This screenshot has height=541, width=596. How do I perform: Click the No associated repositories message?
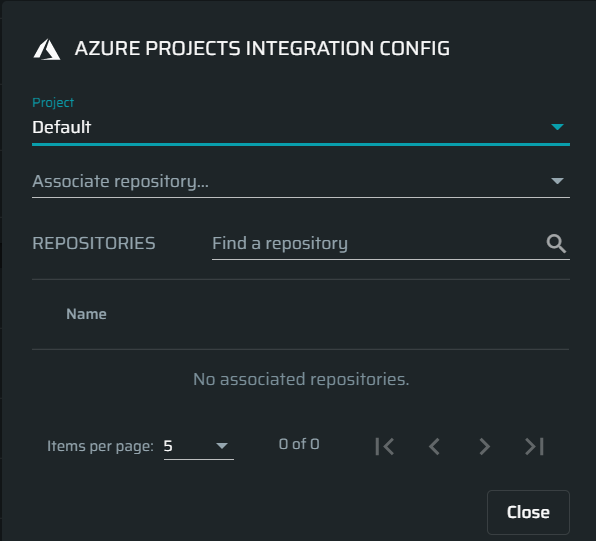[x=301, y=379]
